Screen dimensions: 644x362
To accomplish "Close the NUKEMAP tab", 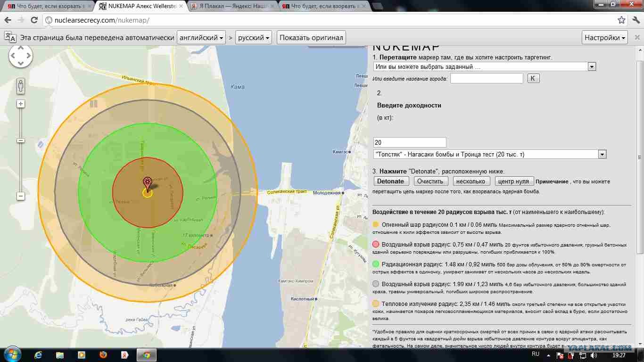I will pos(181,7).
